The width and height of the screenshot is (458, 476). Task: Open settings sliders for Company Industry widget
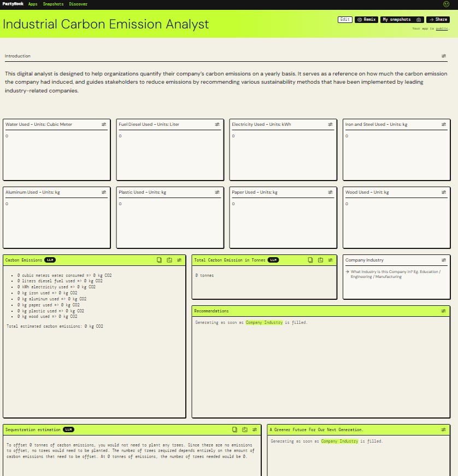tap(443, 260)
